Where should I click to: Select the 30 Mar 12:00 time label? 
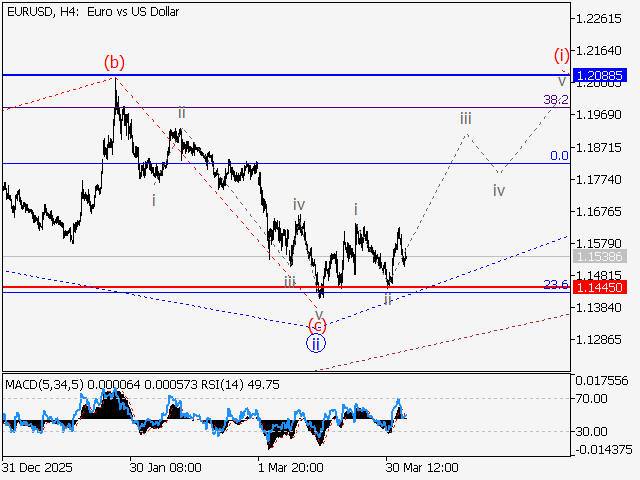click(x=422, y=467)
